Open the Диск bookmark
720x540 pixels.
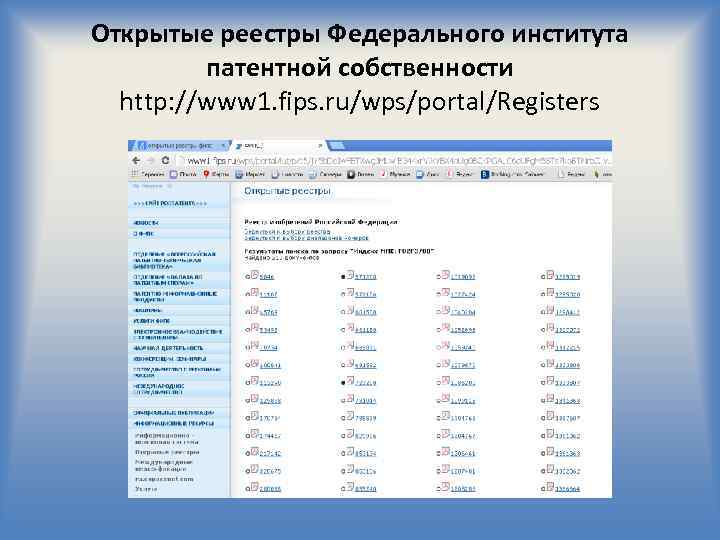428,174
